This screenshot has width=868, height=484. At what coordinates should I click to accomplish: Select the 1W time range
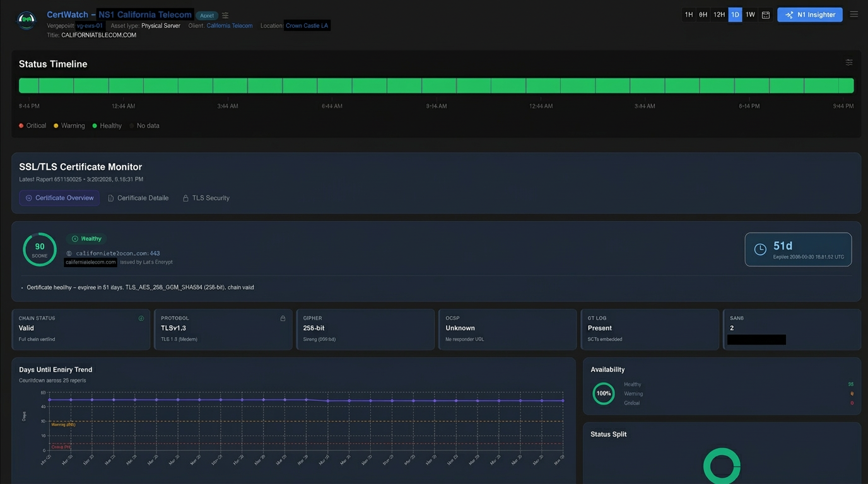coord(750,14)
